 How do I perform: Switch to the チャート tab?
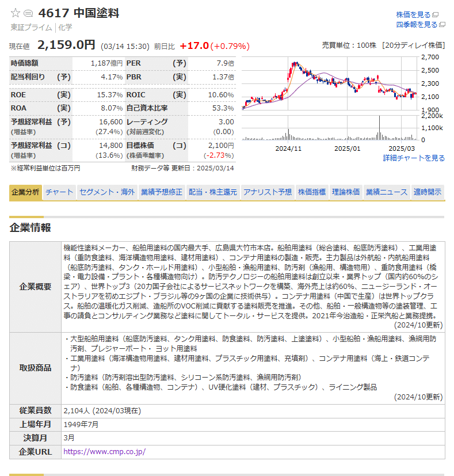point(59,192)
